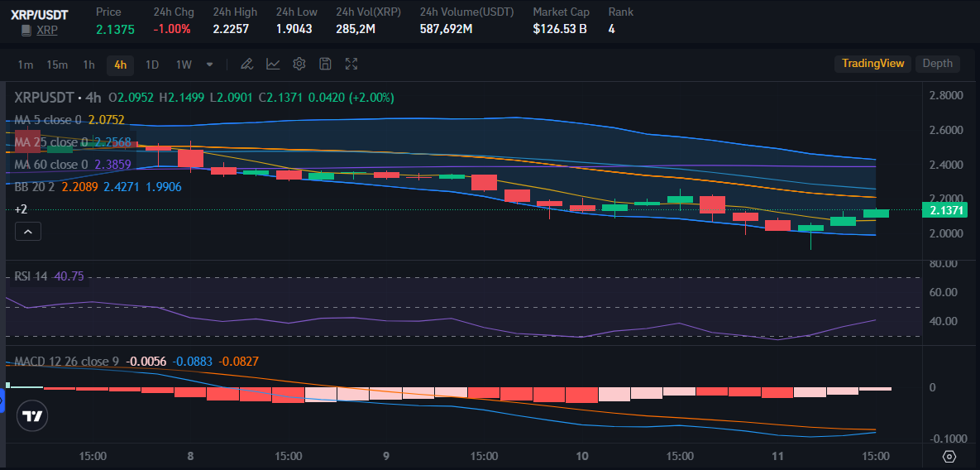Viewport: 980px width, 470px height.
Task: Select the 1m timeframe
Action: pyautogui.click(x=25, y=65)
